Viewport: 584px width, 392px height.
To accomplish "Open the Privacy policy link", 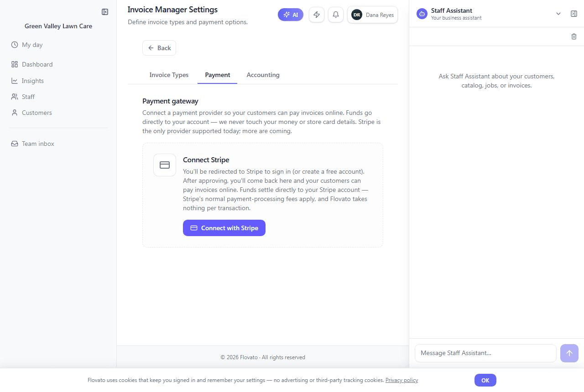I will tap(401, 380).
